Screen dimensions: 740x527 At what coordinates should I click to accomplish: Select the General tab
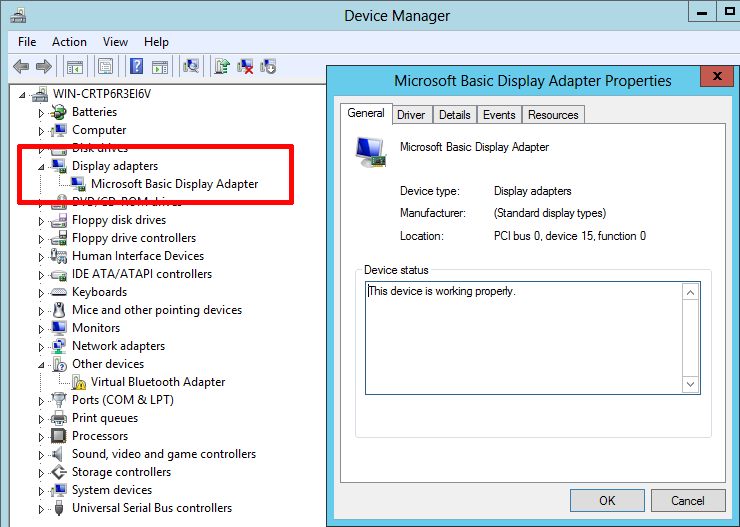(x=366, y=114)
